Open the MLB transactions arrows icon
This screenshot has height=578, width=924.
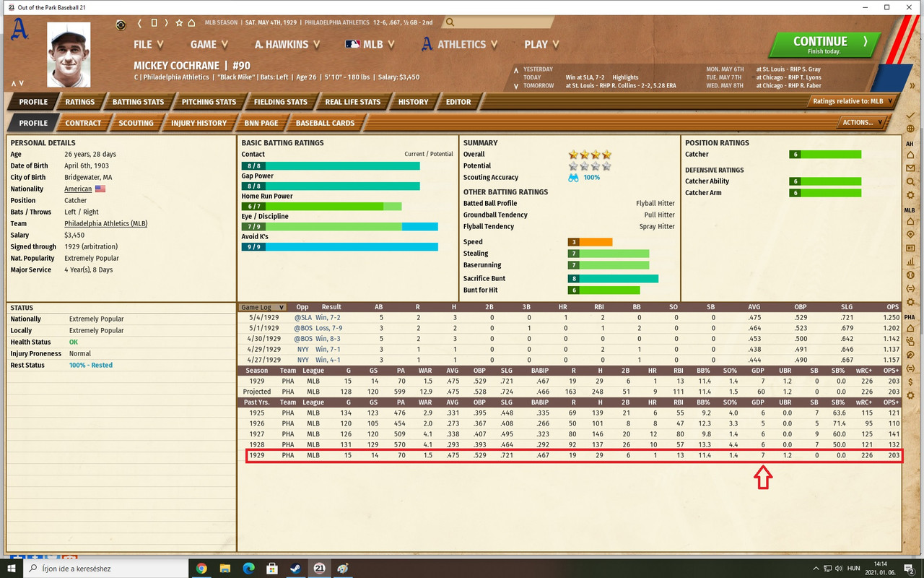click(x=911, y=288)
